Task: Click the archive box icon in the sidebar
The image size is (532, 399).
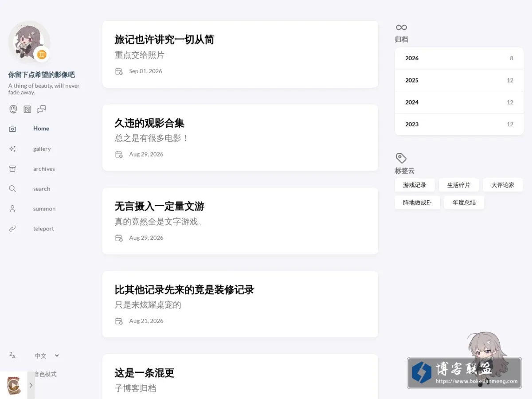Action: [x=12, y=169]
